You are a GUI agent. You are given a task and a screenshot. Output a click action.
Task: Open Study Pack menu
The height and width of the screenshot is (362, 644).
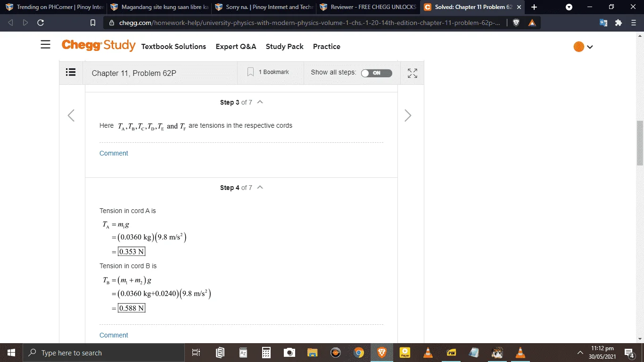tap(285, 46)
